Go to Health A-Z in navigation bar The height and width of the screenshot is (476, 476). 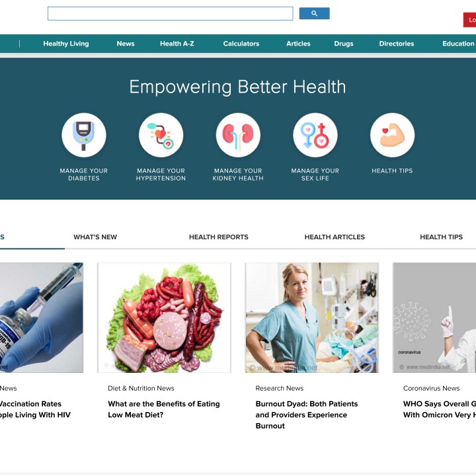[177, 44]
